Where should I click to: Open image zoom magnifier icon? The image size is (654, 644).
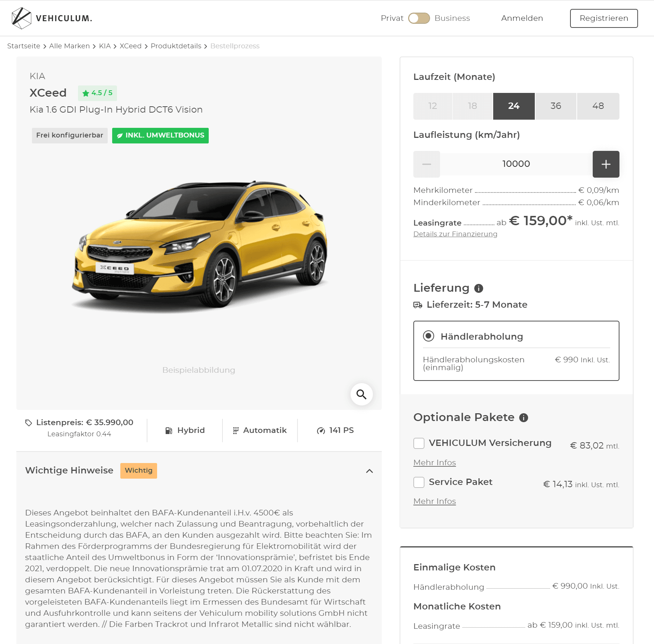coord(361,394)
